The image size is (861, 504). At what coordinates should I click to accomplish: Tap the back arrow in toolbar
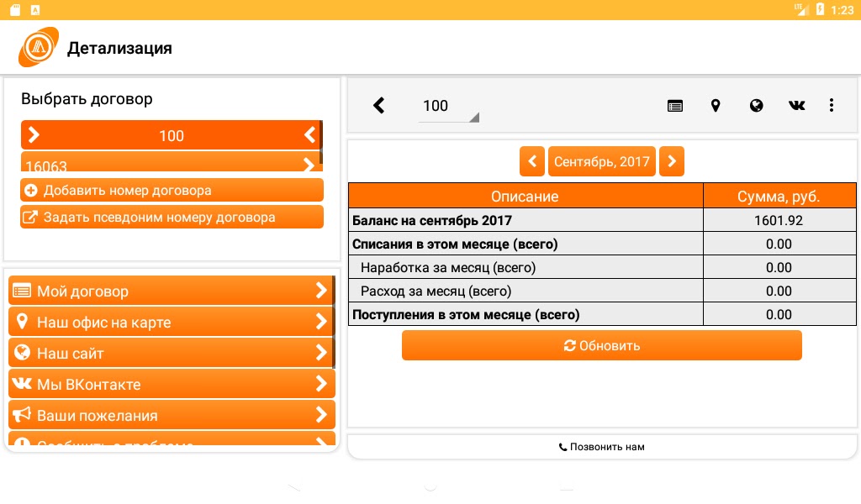tap(378, 105)
